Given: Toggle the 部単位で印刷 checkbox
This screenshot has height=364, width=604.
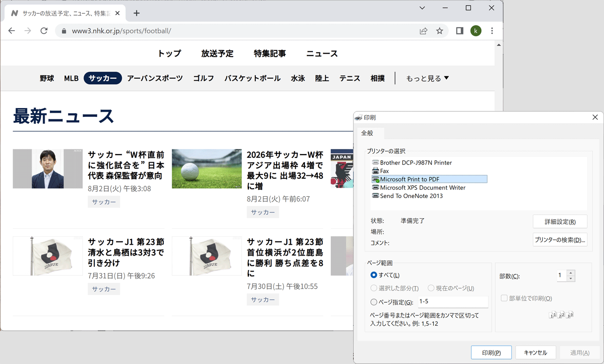Looking at the screenshot, I should [504, 298].
